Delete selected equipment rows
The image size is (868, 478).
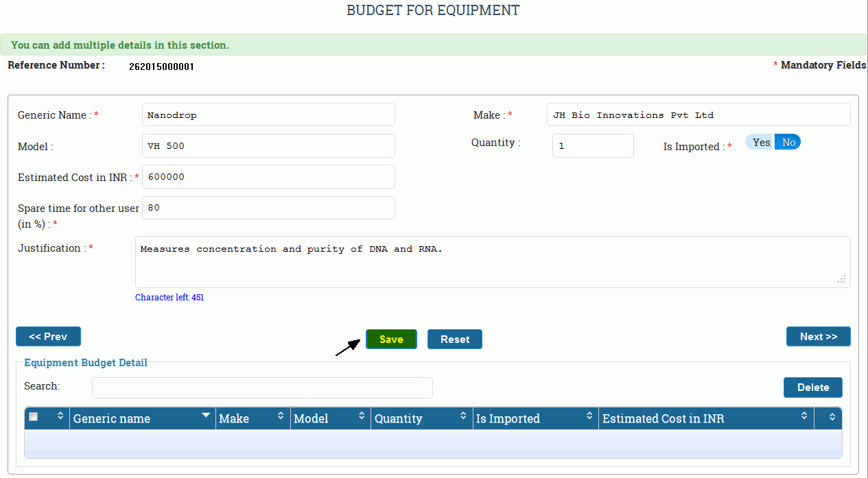[812, 387]
